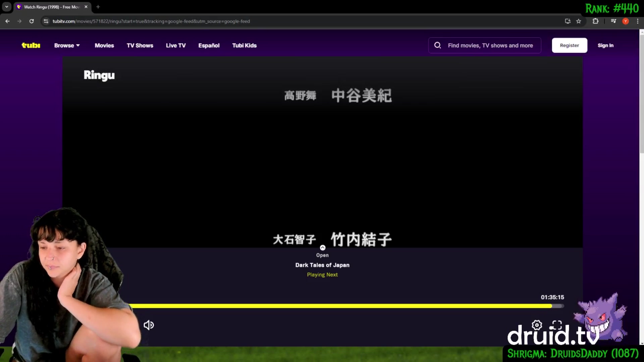The height and width of the screenshot is (362, 644).
Task: Click the Playing Next label
Action: [x=322, y=275]
